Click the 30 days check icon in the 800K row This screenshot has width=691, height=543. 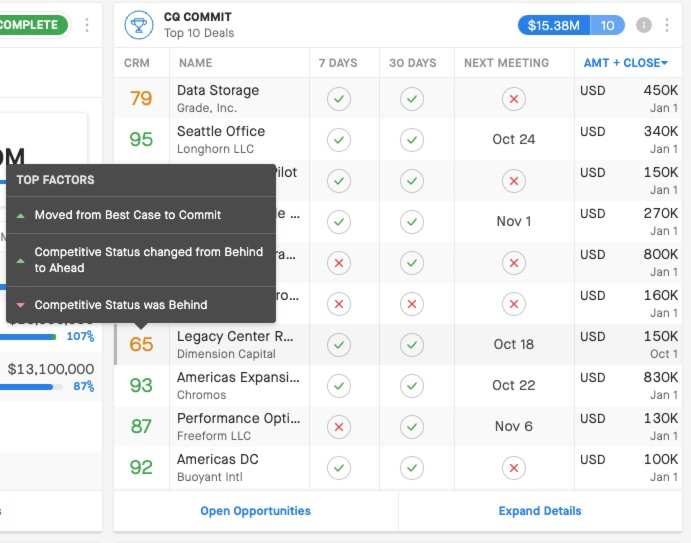click(412, 263)
